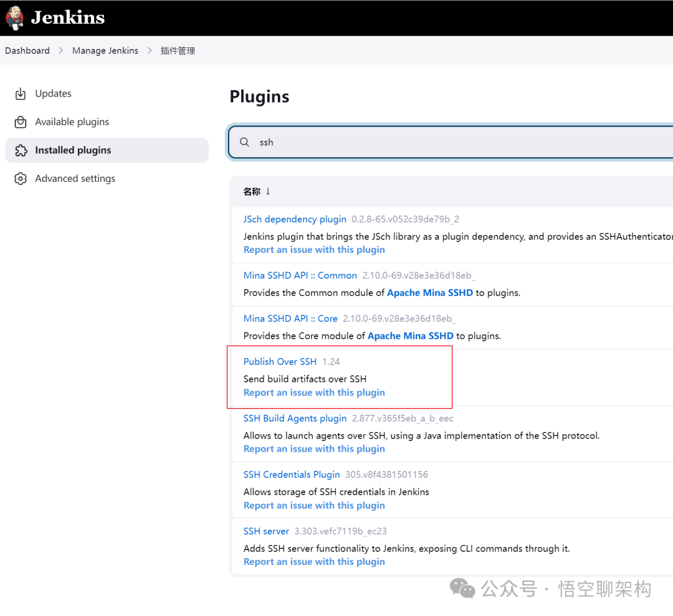673x616 pixels.
Task: Click the chevron after Dashboard breadcrumb
Action: [x=61, y=50]
